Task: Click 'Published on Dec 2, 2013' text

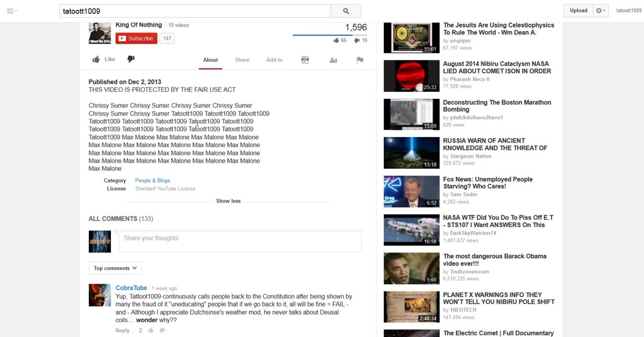Action: coord(125,82)
